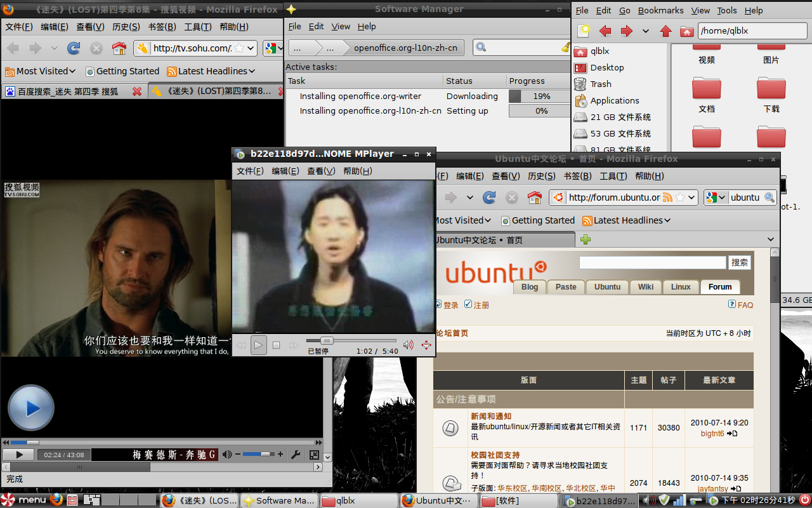
Task: Click the Status column header
Action: pos(475,81)
